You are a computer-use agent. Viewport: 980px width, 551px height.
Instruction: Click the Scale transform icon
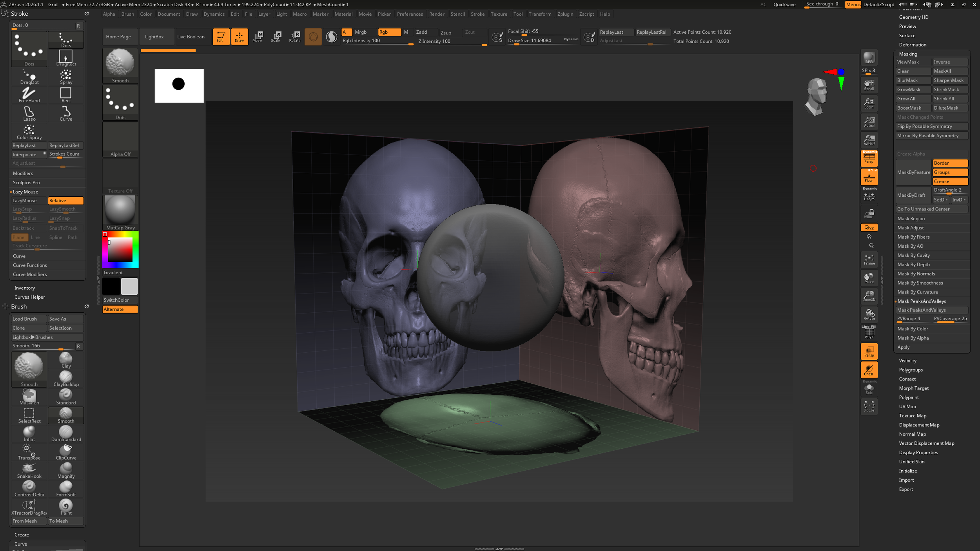point(276,36)
